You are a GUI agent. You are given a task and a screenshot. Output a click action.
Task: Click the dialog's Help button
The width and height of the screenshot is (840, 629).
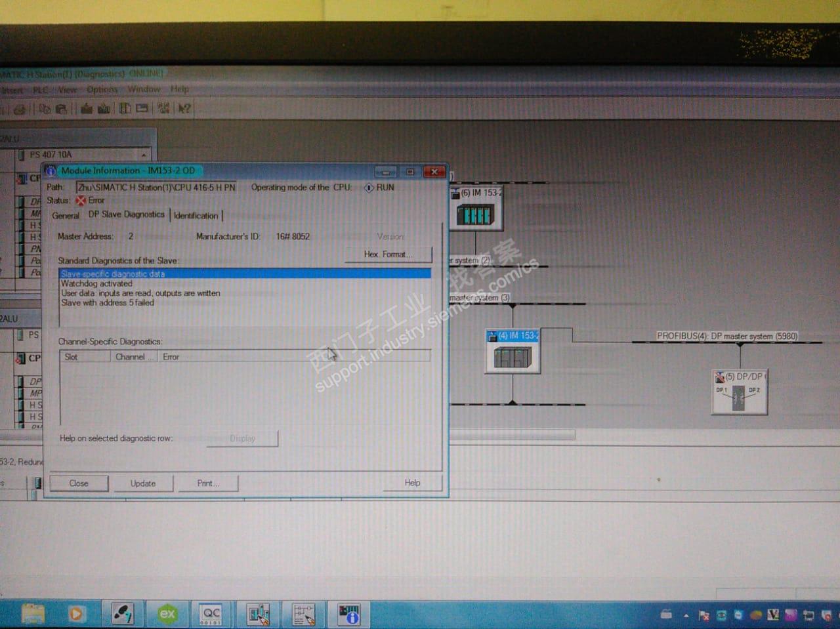(x=413, y=483)
